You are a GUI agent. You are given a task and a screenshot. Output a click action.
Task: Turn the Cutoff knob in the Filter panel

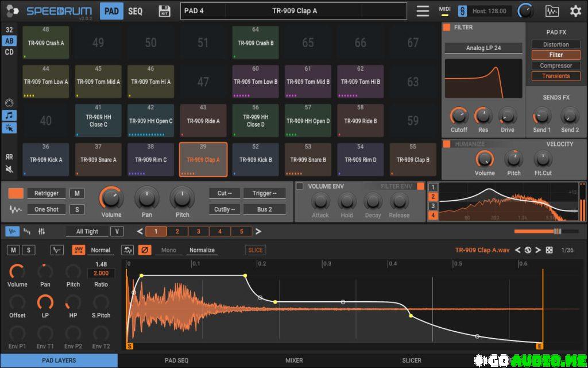point(458,116)
